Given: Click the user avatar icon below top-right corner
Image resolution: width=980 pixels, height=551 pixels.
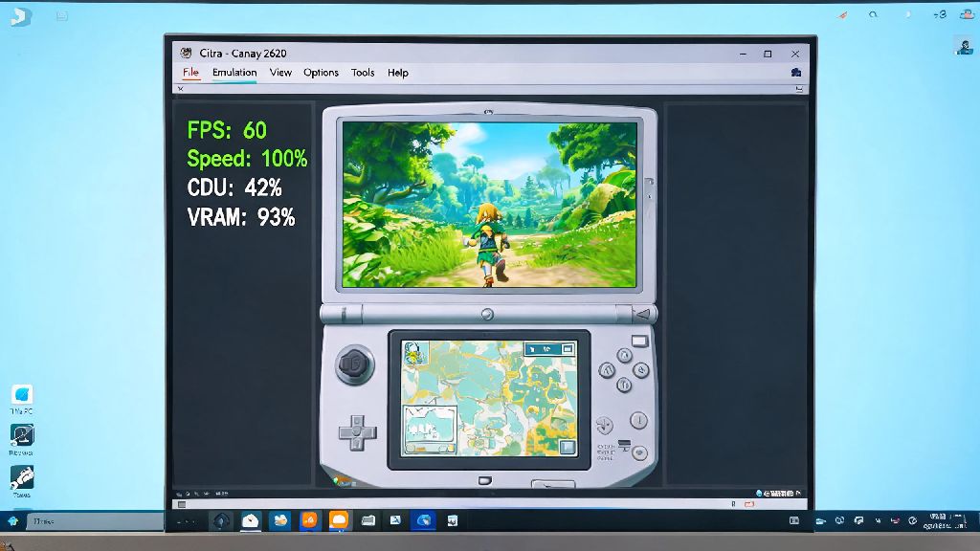Looking at the screenshot, I should pos(965,46).
